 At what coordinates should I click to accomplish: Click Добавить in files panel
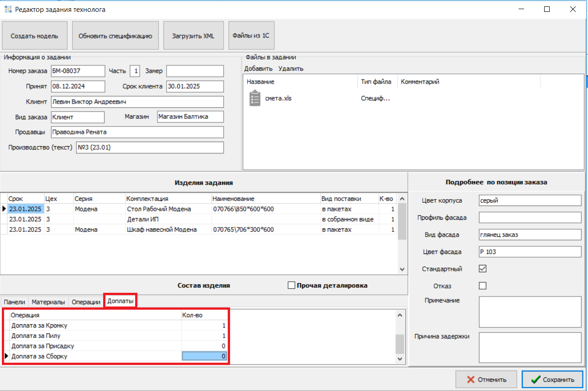[258, 69]
